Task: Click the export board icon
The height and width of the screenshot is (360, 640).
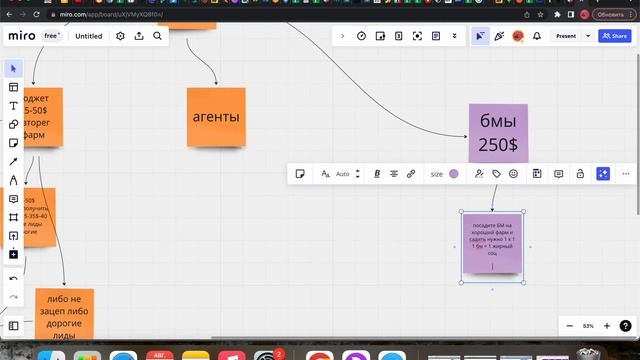Action: [139, 36]
